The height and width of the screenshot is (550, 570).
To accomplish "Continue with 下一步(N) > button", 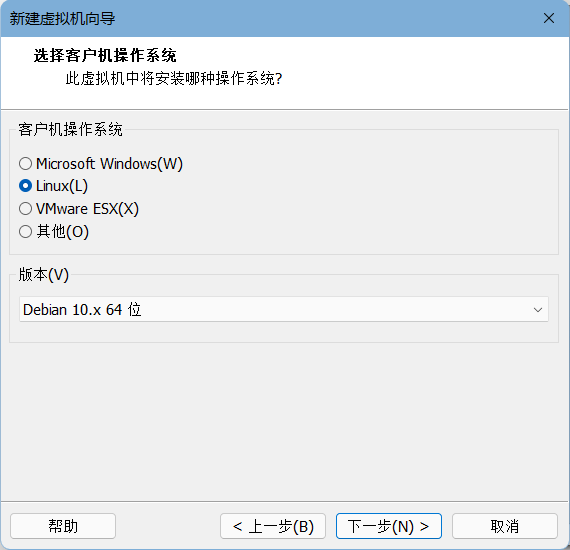I will 389,526.
